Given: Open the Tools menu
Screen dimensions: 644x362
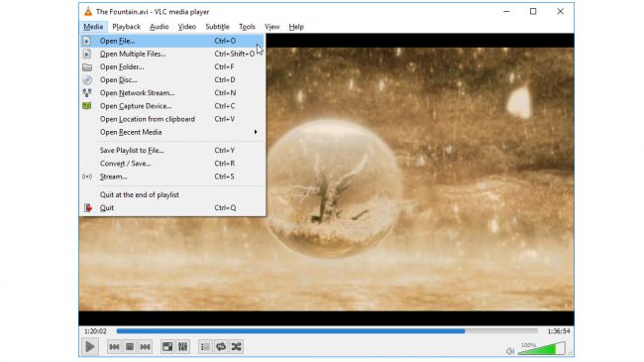Looking at the screenshot, I should click(247, 27).
